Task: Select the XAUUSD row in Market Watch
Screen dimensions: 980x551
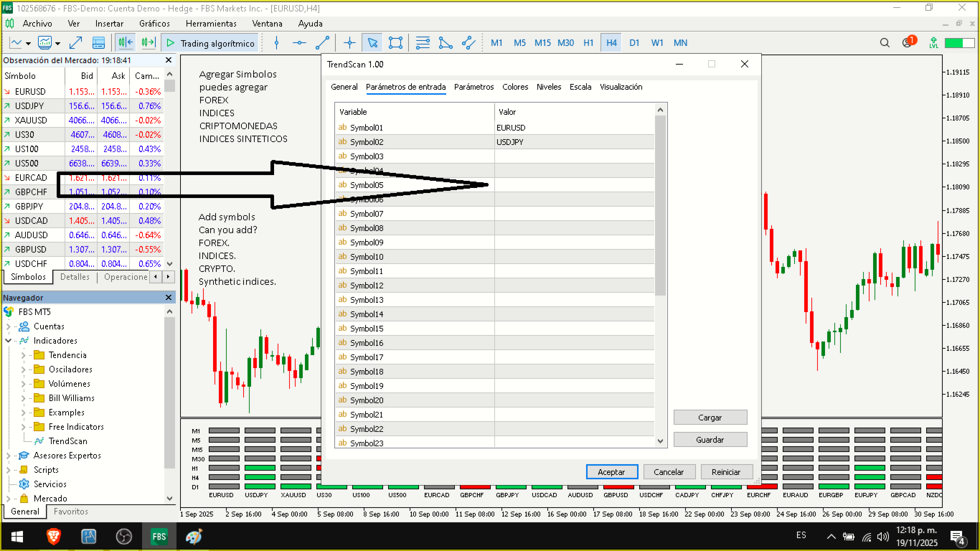Action: 83,121
